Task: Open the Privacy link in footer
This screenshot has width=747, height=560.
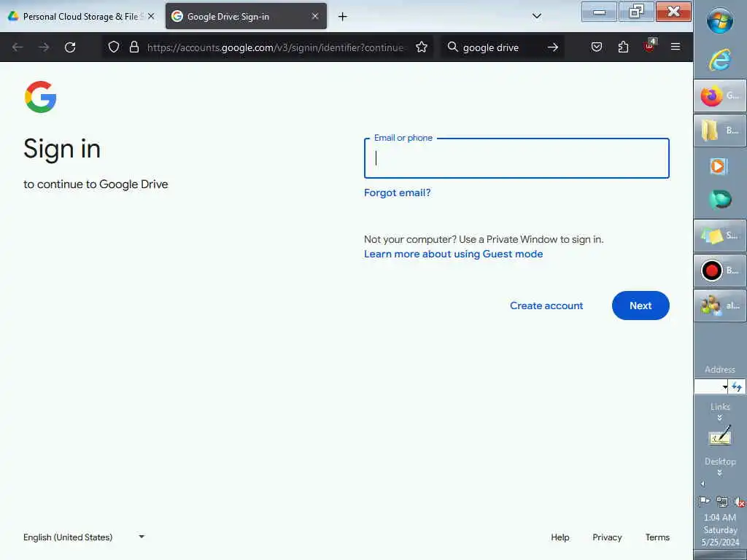Action: (x=607, y=537)
